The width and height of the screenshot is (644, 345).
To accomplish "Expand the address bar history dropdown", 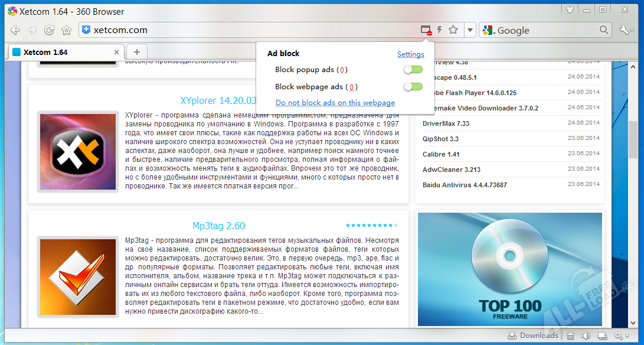I will point(470,30).
